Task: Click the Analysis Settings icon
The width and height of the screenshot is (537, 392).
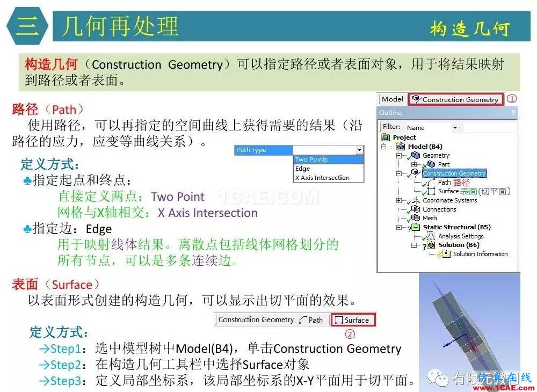Action: tap(431, 236)
